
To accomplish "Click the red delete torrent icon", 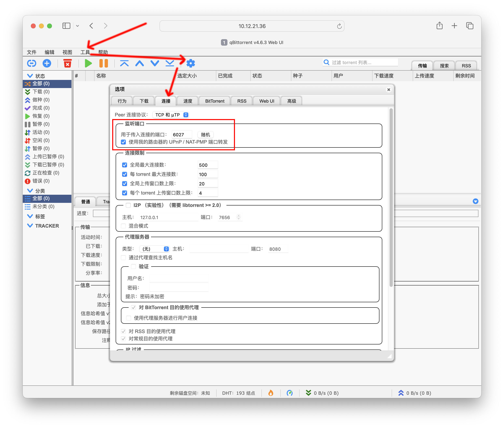I will [x=67, y=63].
